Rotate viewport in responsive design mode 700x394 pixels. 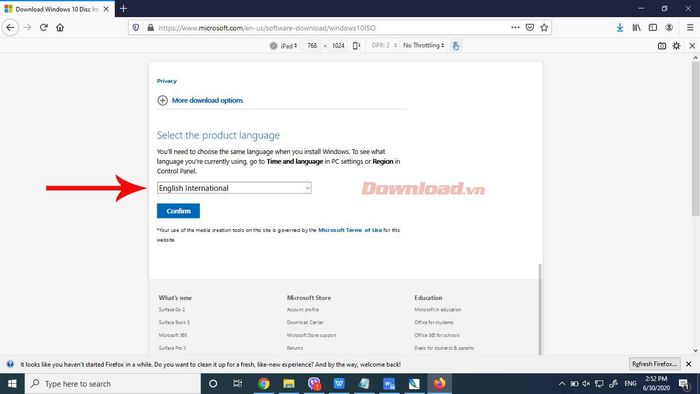356,46
